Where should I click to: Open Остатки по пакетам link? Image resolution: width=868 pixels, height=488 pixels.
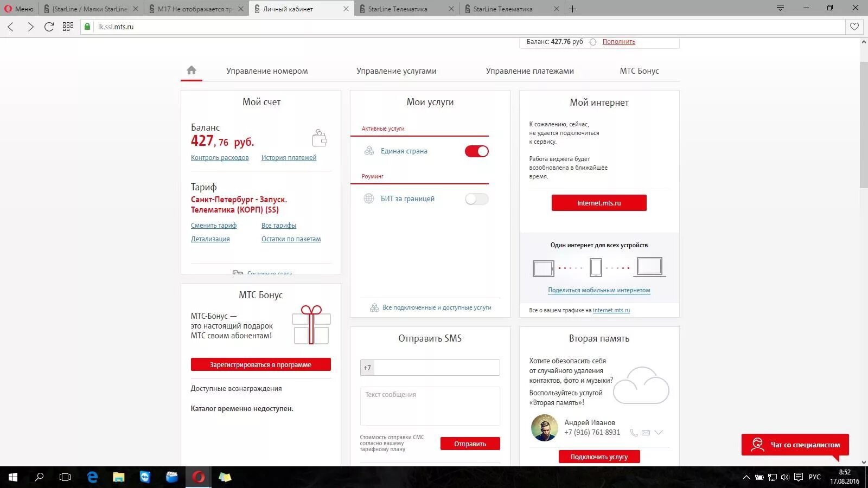coord(291,239)
